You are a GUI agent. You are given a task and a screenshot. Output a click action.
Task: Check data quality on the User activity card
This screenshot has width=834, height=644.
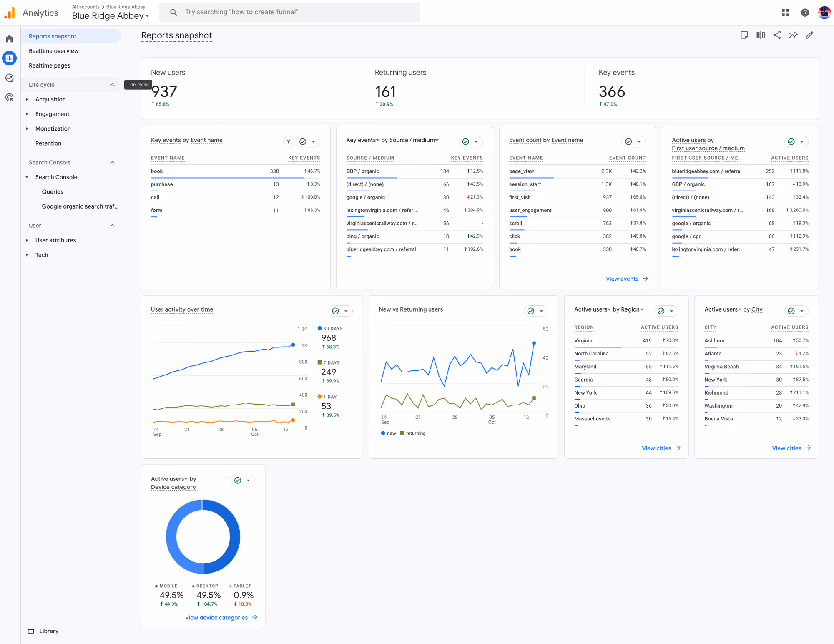[x=336, y=311]
